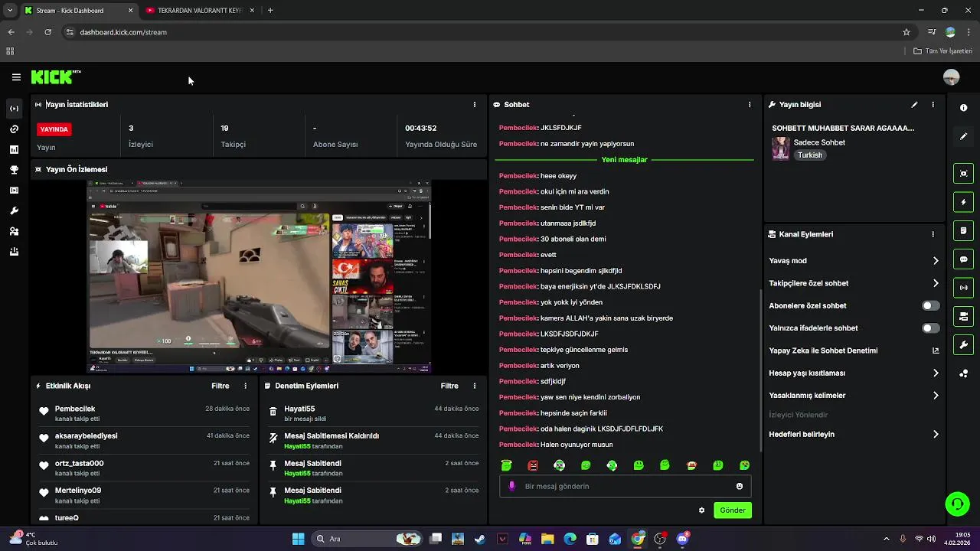
Task: Click the trash icon next to Hayati55
Action: pos(273,412)
